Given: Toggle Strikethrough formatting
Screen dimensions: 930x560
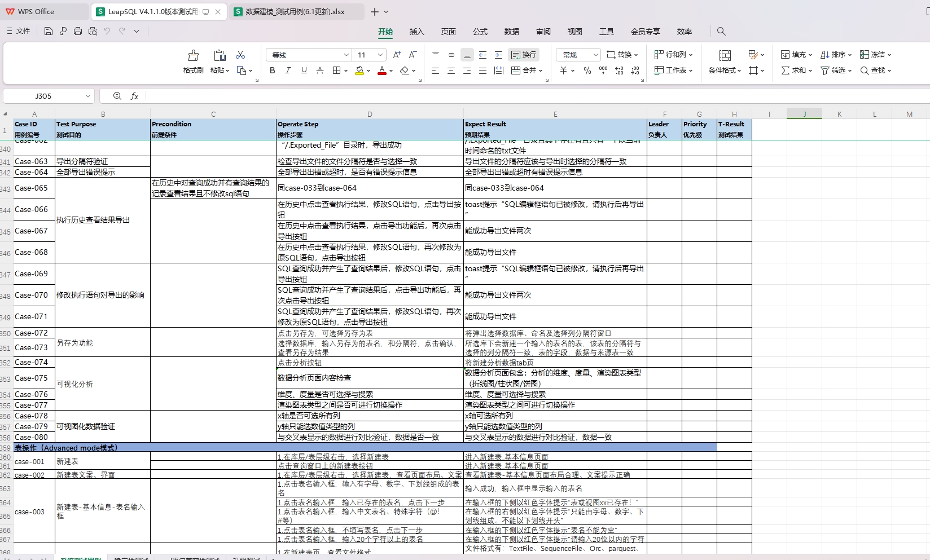Looking at the screenshot, I should click(320, 70).
